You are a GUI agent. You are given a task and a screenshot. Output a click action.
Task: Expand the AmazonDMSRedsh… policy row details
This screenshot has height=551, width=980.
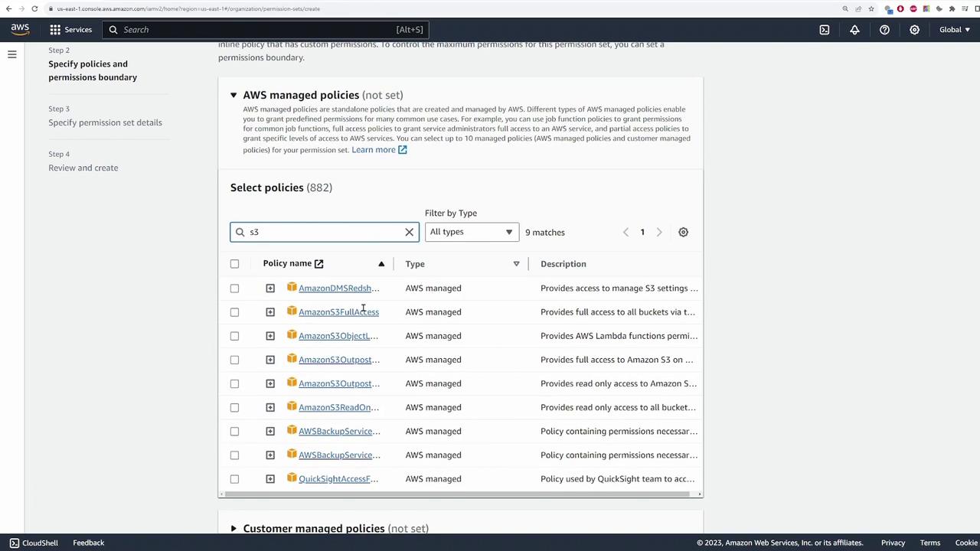pos(270,289)
